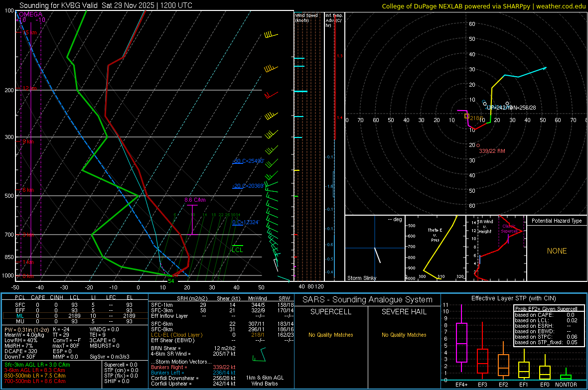Click the 'MidRH = 7%' value

(x=19, y=346)
